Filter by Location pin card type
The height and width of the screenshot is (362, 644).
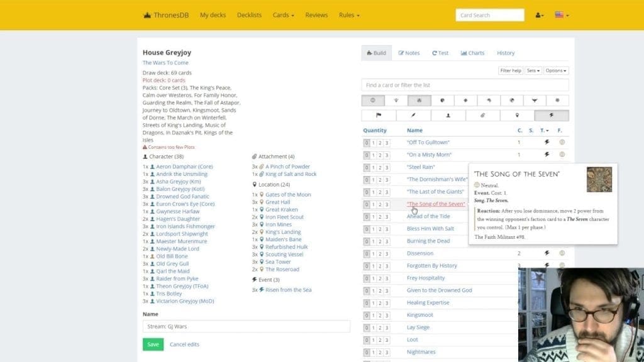point(517,116)
